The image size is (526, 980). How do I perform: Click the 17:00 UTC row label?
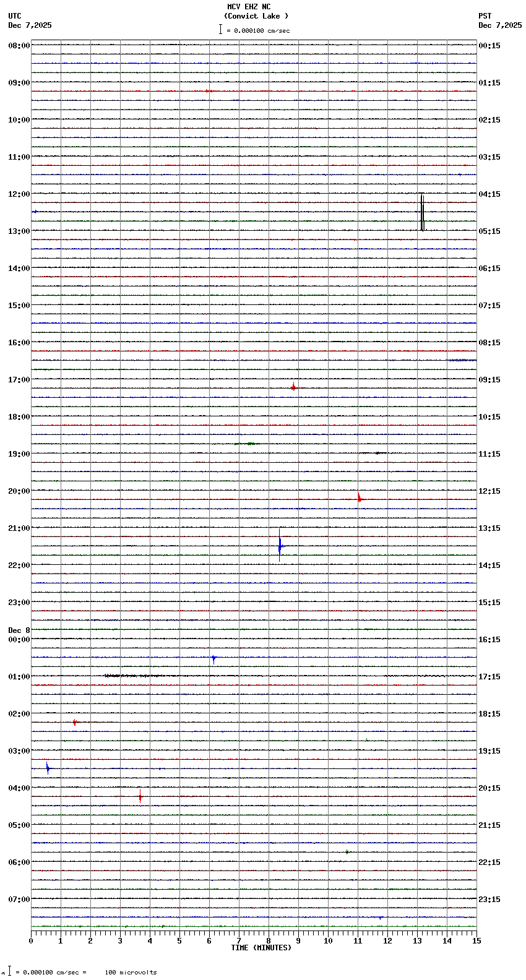click(19, 380)
